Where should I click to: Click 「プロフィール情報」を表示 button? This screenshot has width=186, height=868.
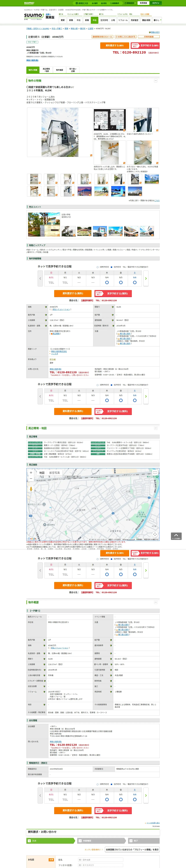[x=132, y=849]
